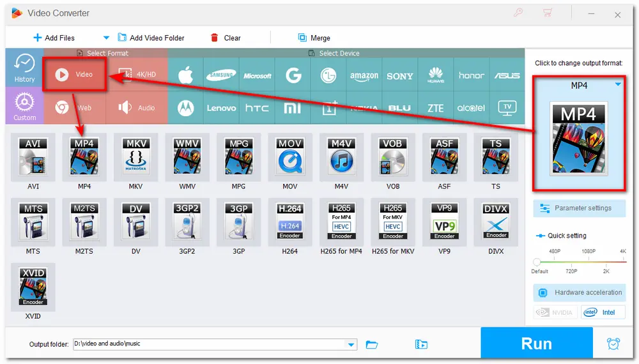
Task: Open HTC device presets
Action: [257, 108]
